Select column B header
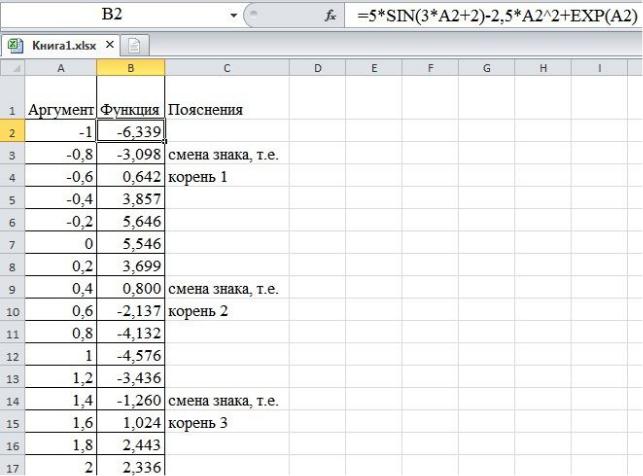This screenshot has height=476, width=643. pos(131,68)
